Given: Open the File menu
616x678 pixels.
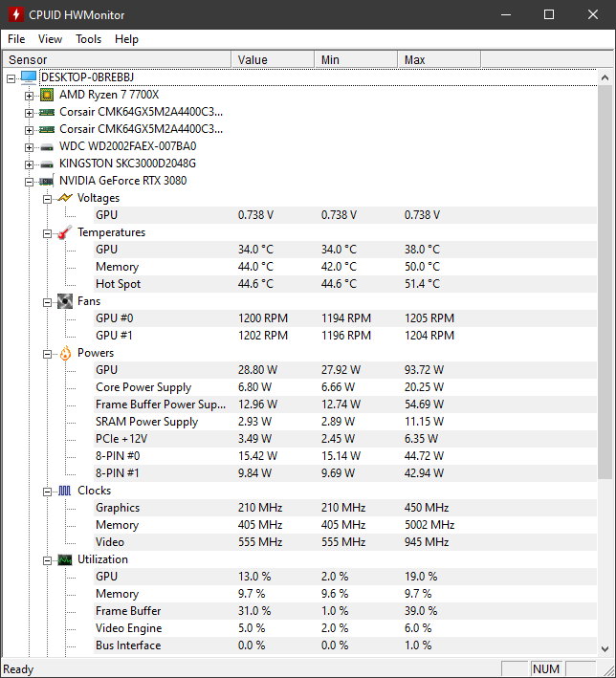Looking at the screenshot, I should click(16, 39).
